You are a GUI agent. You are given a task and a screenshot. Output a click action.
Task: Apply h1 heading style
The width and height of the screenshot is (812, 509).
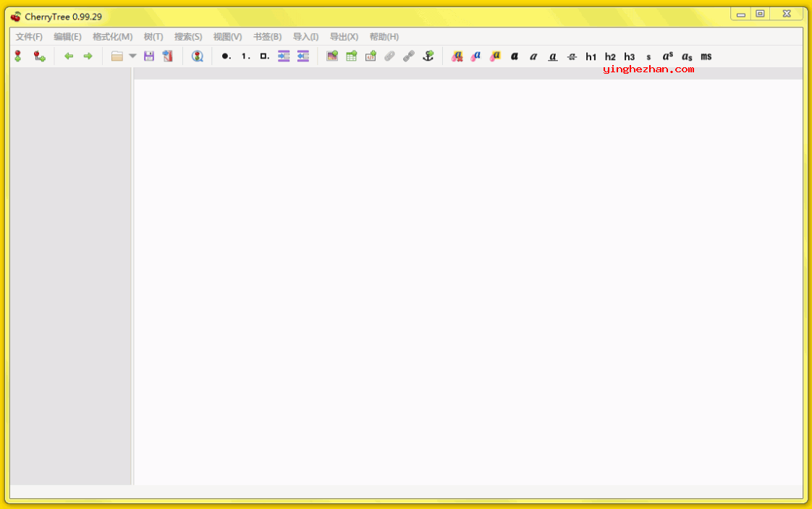[591, 56]
